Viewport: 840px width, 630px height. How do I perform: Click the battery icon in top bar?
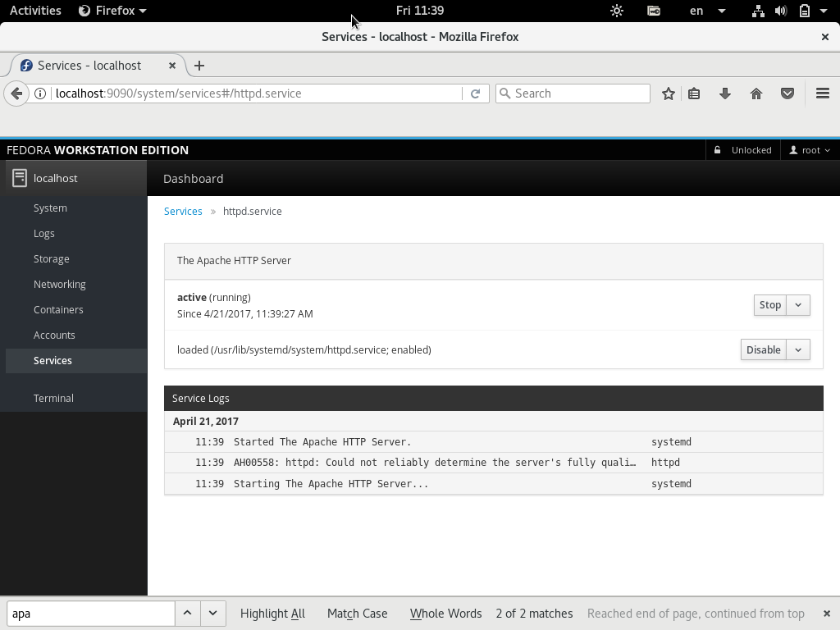(x=804, y=11)
